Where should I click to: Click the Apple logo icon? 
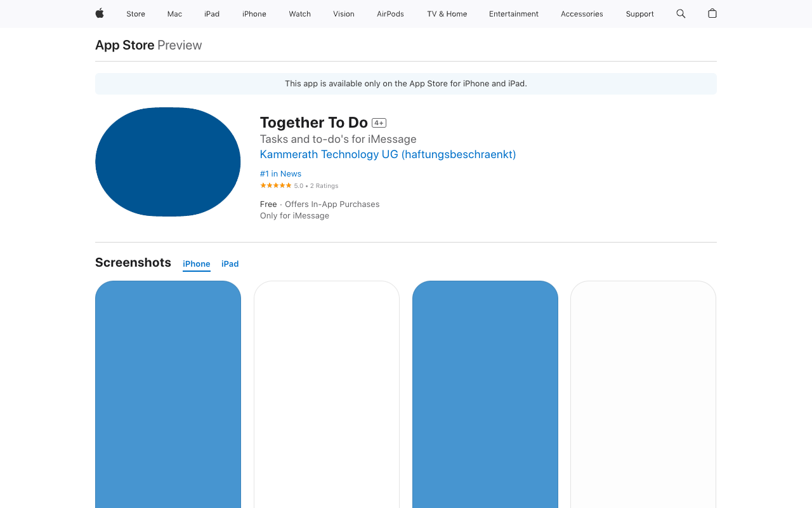(100, 13)
